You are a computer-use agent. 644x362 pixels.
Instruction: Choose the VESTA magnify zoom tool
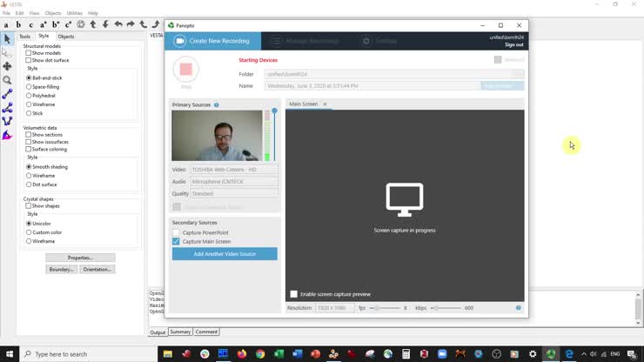pyautogui.click(x=7, y=80)
